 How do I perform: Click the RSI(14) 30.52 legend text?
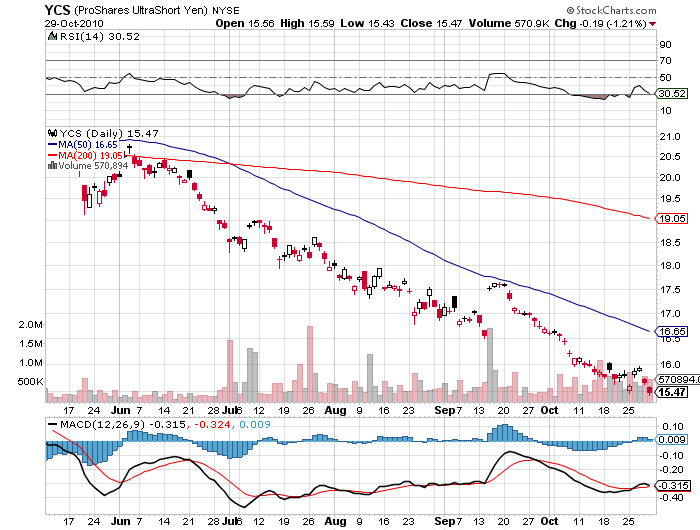pos(100,36)
